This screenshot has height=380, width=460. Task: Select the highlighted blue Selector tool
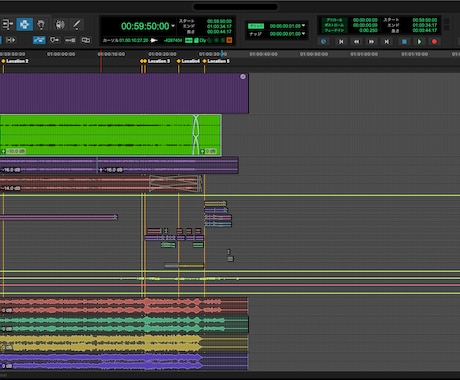click(24, 24)
